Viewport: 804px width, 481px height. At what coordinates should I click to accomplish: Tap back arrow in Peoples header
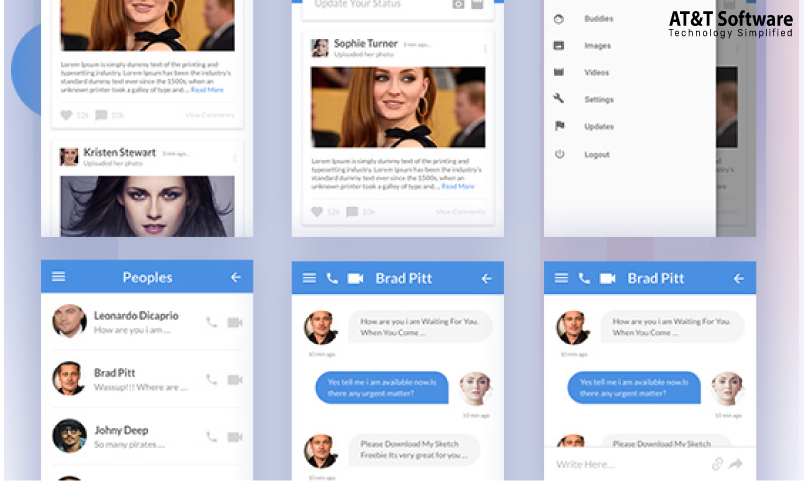coord(235,277)
